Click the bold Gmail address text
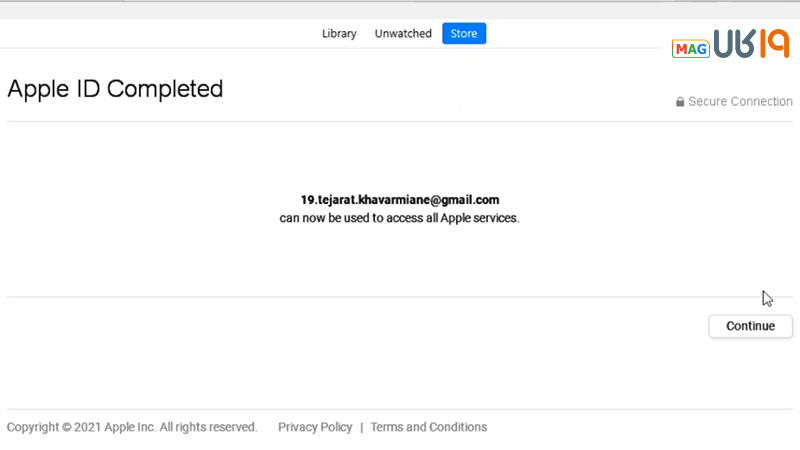Screen dimensions: 800x450 400,200
